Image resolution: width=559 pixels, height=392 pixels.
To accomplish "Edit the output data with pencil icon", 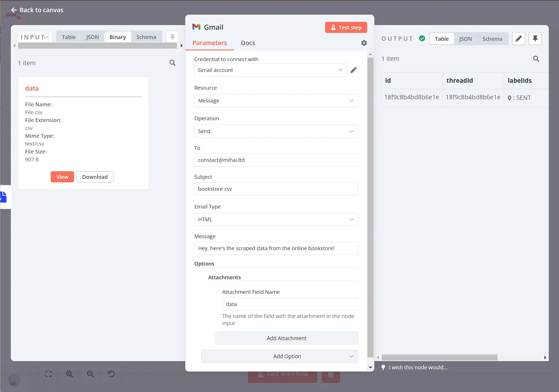I will tap(519, 38).
